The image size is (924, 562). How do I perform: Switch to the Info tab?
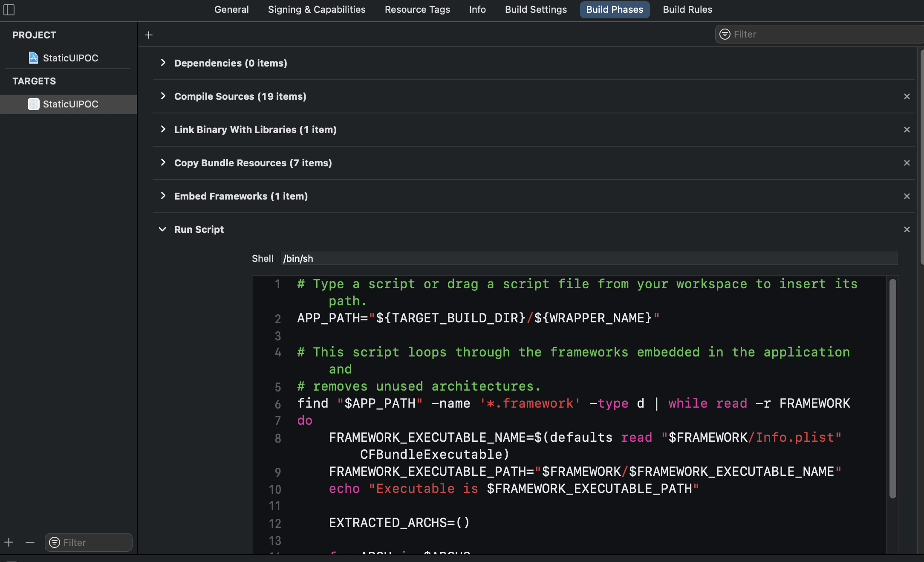[477, 9]
